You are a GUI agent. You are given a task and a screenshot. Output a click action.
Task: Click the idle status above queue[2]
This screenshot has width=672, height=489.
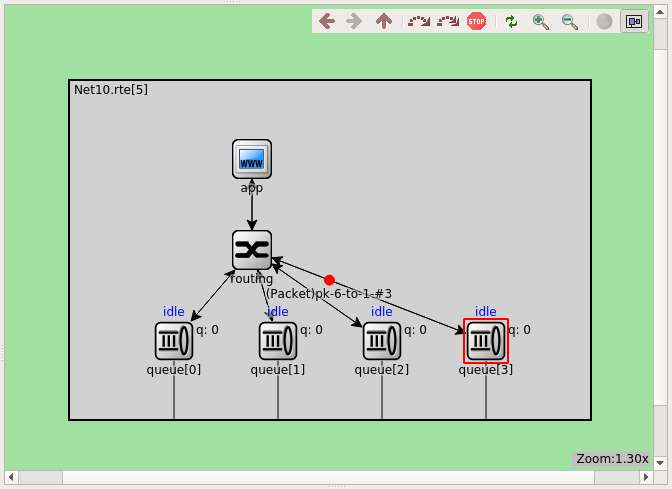pyautogui.click(x=381, y=312)
